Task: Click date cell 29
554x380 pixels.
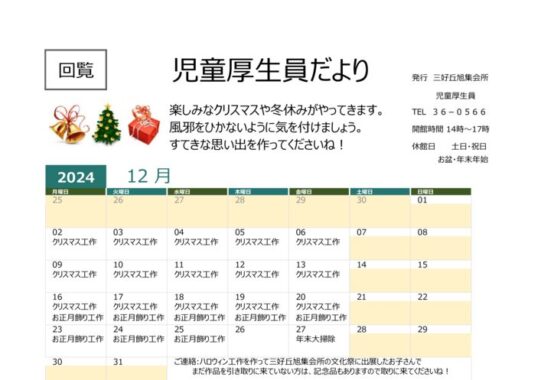Action: (441, 341)
